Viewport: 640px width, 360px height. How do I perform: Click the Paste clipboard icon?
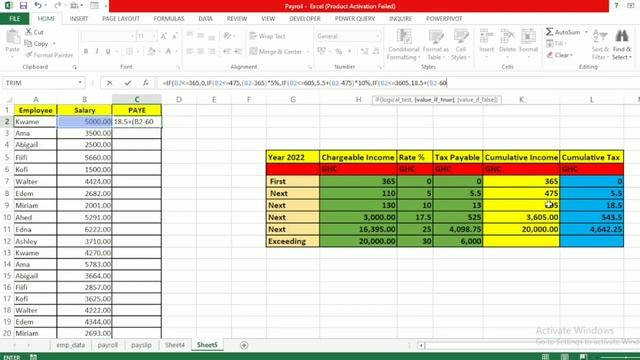tap(13, 38)
